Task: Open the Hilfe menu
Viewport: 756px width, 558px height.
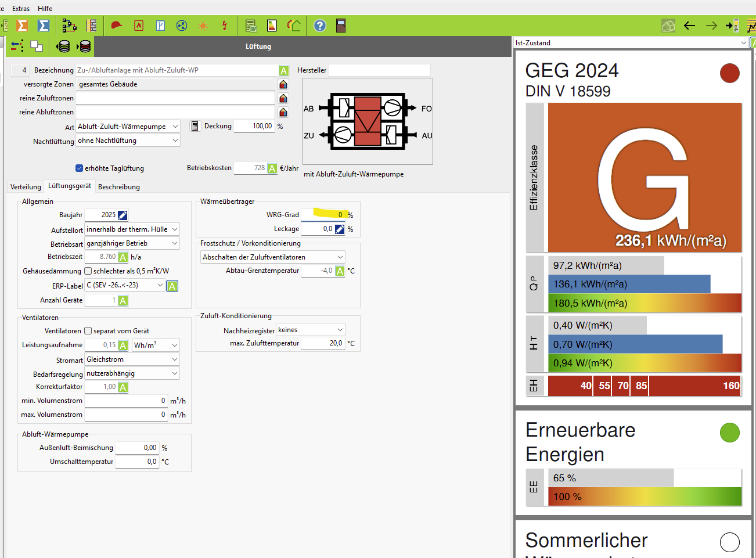Action: (45, 9)
